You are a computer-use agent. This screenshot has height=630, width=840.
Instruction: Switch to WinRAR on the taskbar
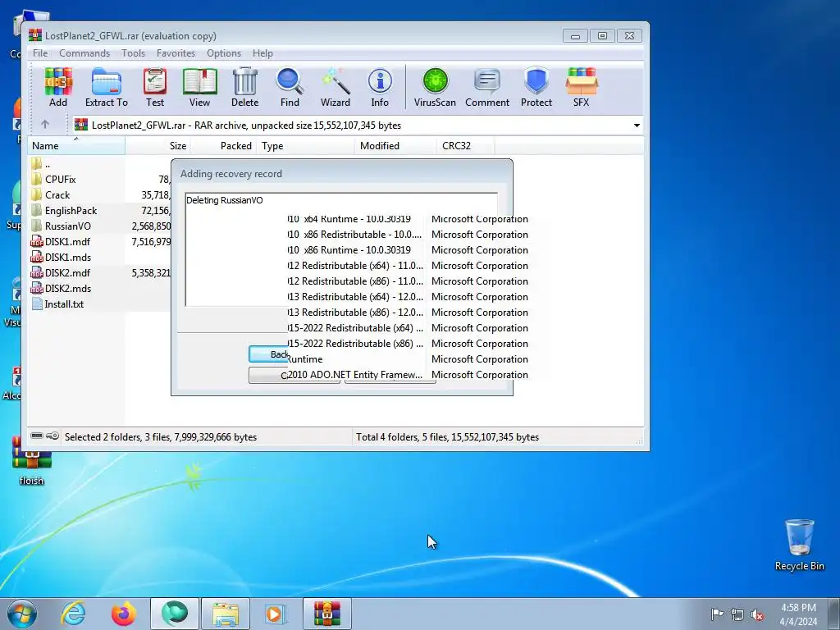326,614
